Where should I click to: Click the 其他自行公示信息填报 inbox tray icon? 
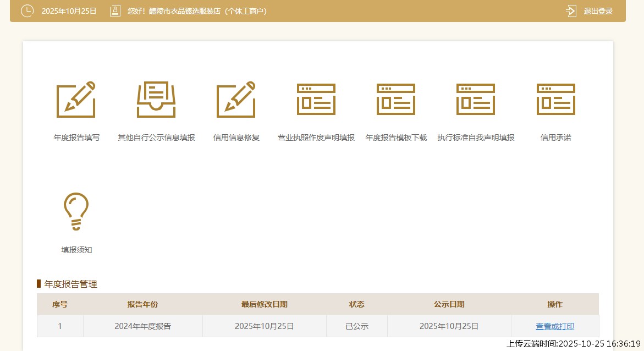click(156, 100)
